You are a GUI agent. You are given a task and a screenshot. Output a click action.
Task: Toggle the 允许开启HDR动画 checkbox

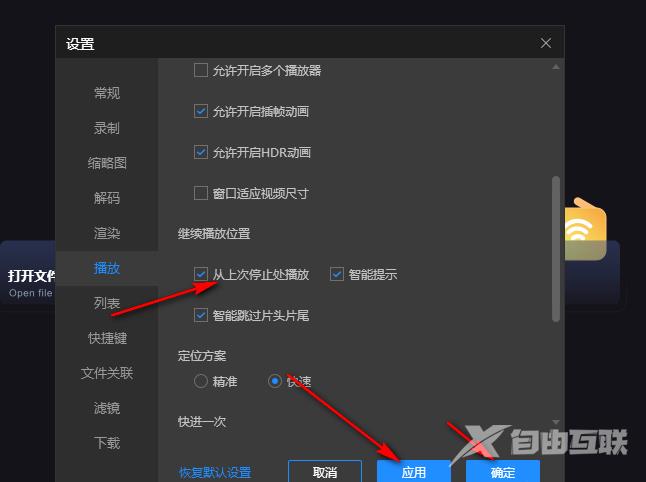(x=201, y=152)
